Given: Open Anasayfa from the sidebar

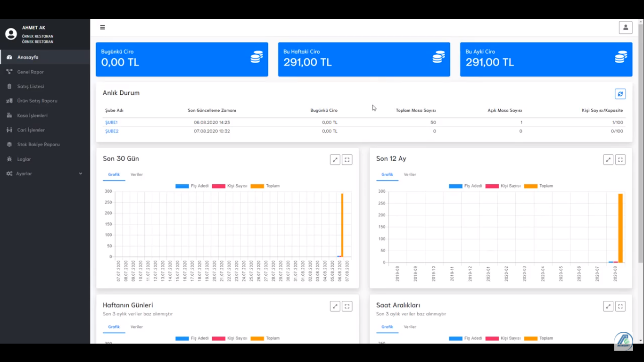Looking at the screenshot, I should pyautogui.click(x=45, y=57).
